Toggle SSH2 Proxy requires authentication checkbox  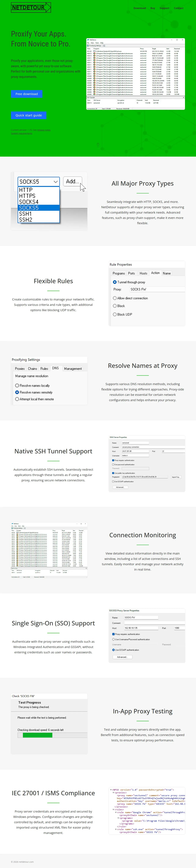coord(113,460)
